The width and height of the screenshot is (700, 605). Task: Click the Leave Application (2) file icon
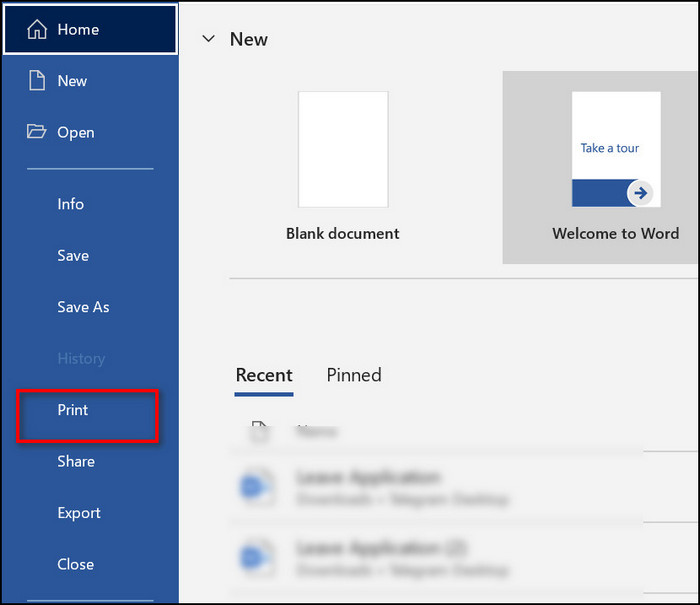[x=257, y=558]
